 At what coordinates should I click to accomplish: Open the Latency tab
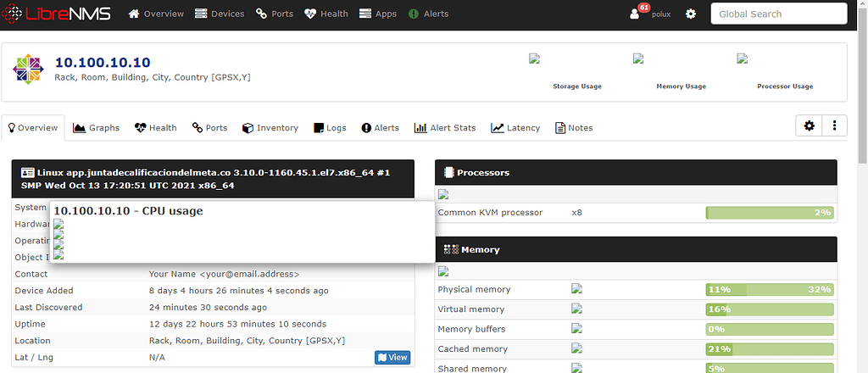tap(515, 128)
